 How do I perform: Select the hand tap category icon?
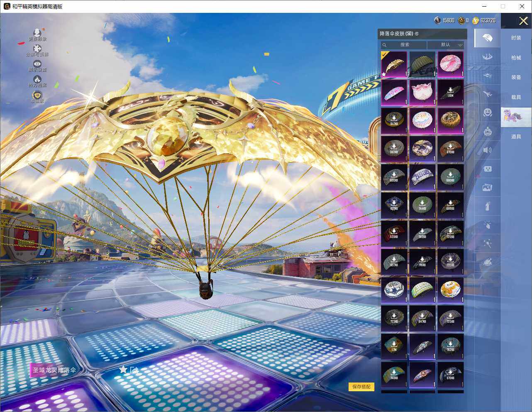(x=488, y=225)
